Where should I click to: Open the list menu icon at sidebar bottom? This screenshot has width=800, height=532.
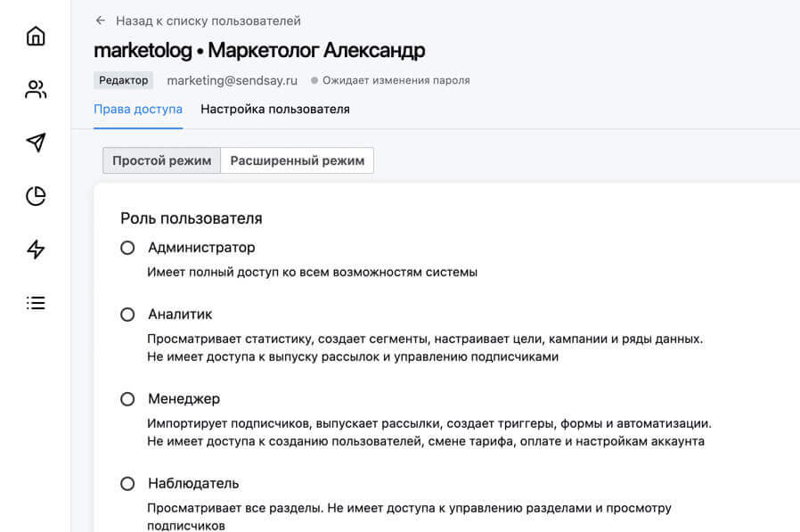[35, 303]
